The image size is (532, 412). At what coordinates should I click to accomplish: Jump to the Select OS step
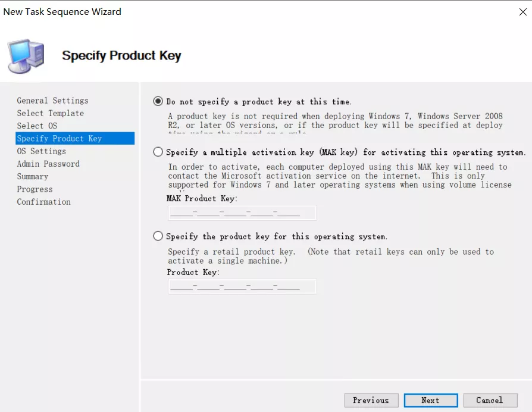click(x=37, y=126)
